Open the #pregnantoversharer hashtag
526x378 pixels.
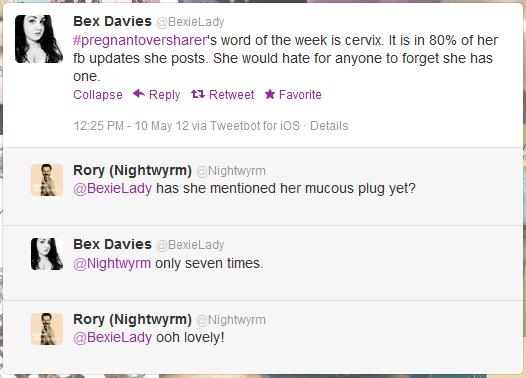pos(140,41)
